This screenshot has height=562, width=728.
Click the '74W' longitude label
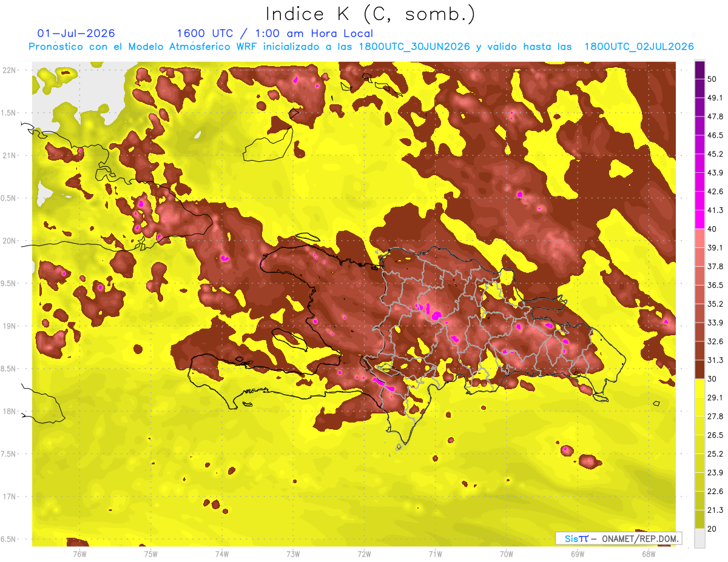coord(222,554)
